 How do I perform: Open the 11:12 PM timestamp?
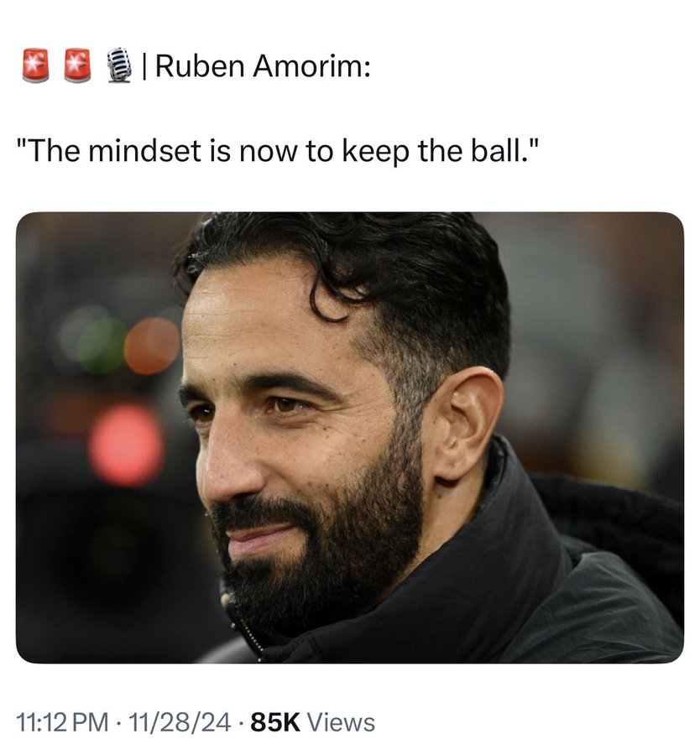(x=63, y=722)
